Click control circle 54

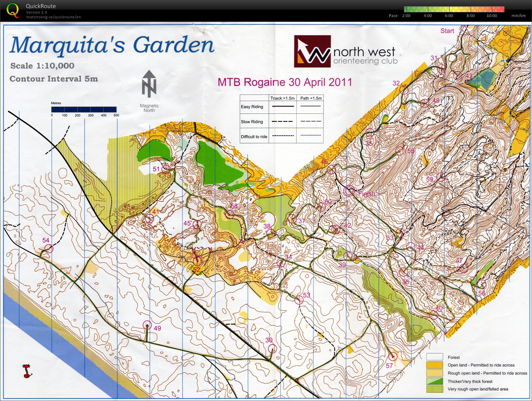(49, 249)
